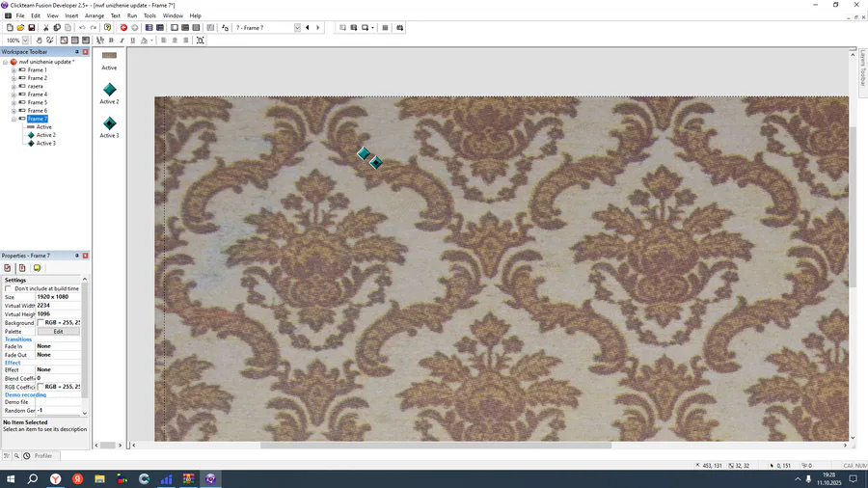The width and height of the screenshot is (868, 488).
Task: Click the horizontal scrollbar of frame editor
Action: tap(436, 446)
